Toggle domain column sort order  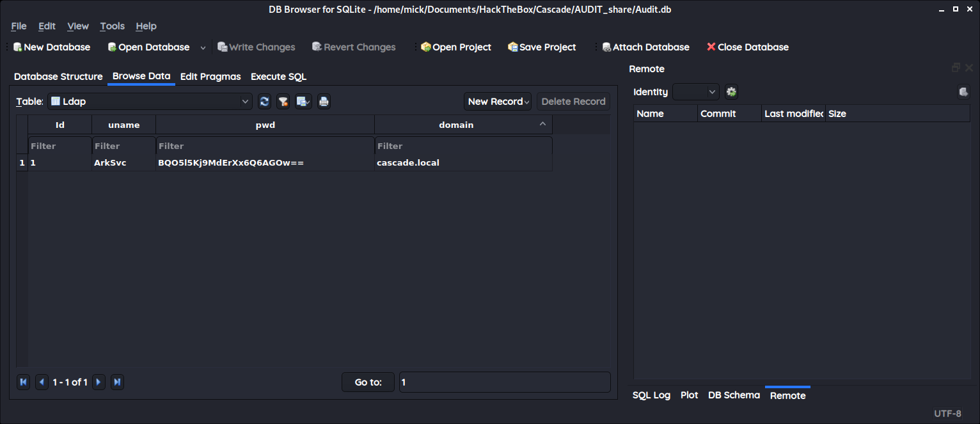456,124
